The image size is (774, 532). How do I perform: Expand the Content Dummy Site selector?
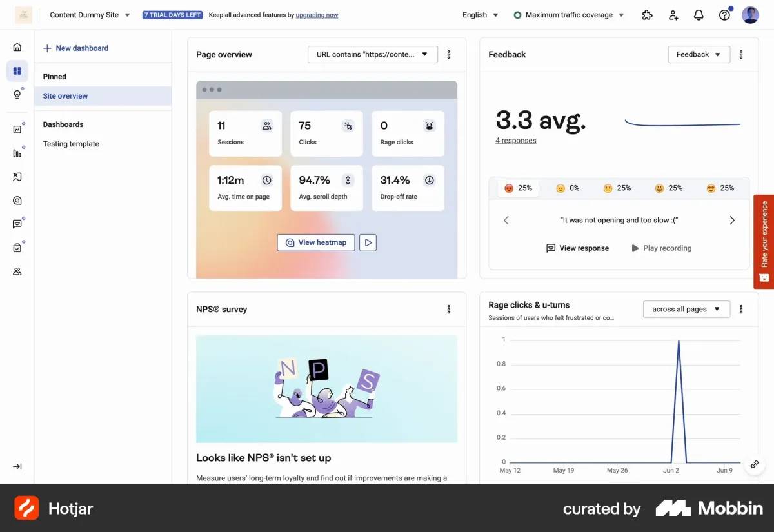(x=90, y=15)
